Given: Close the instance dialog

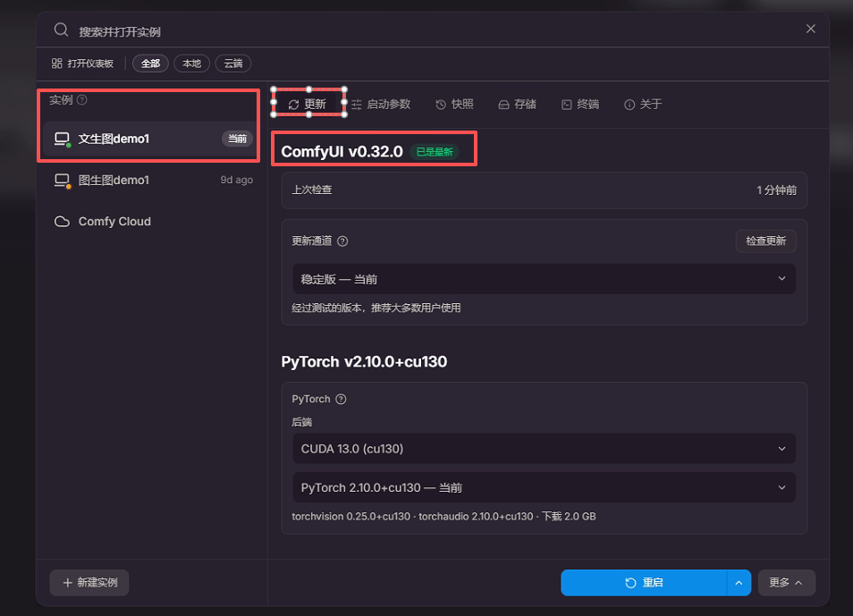Looking at the screenshot, I should [811, 29].
